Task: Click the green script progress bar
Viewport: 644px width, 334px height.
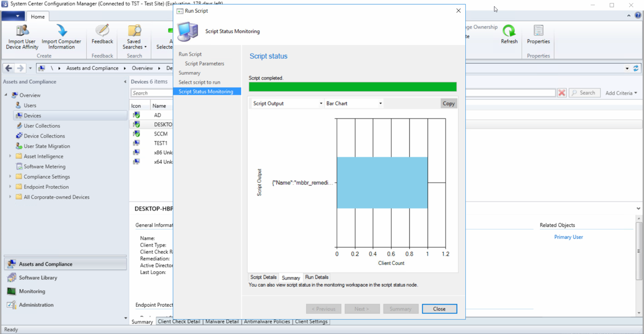Action: [x=352, y=87]
